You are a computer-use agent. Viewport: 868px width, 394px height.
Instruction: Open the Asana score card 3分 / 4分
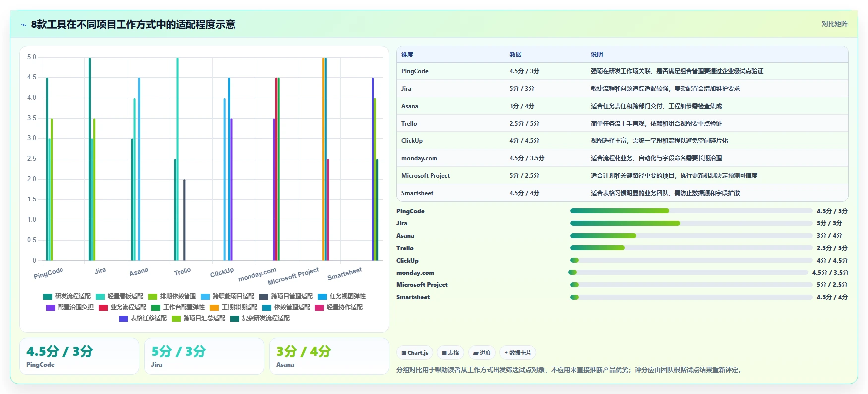tap(329, 356)
